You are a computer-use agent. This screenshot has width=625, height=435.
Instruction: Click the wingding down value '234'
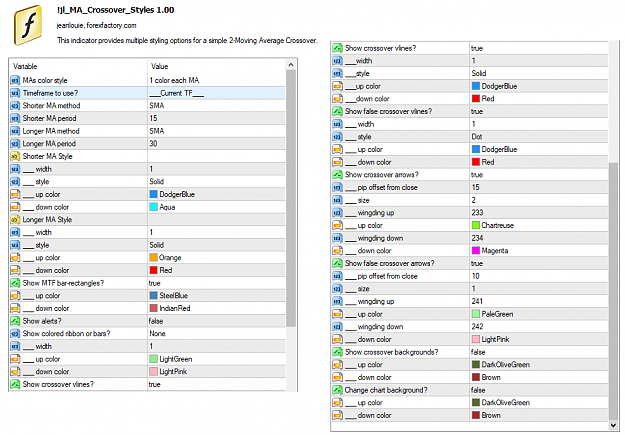(x=478, y=238)
